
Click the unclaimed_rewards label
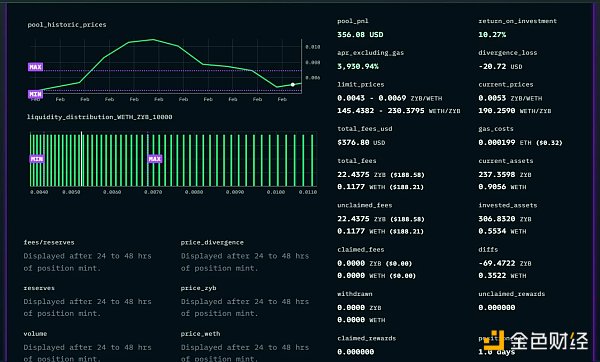click(512, 294)
